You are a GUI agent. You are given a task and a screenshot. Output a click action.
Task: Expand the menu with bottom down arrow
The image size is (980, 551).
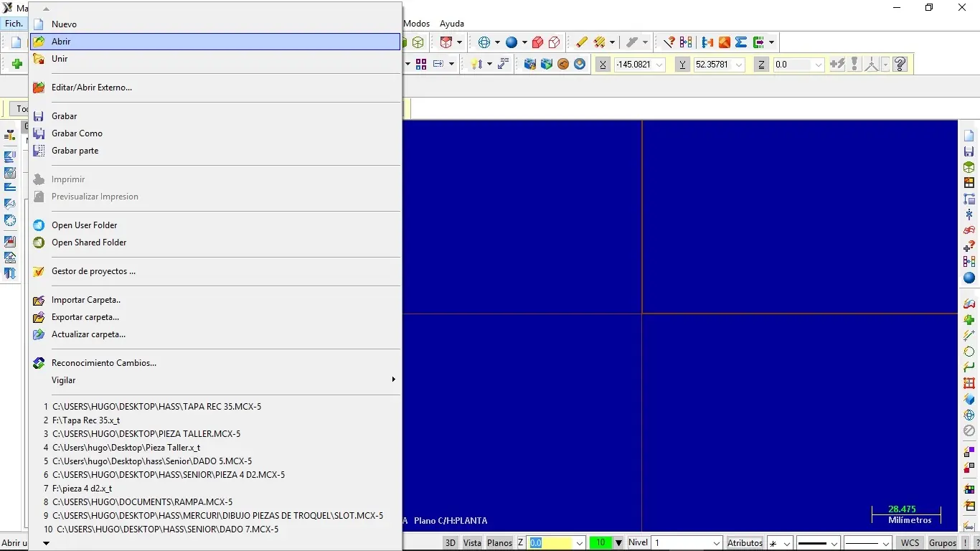[x=46, y=543]
